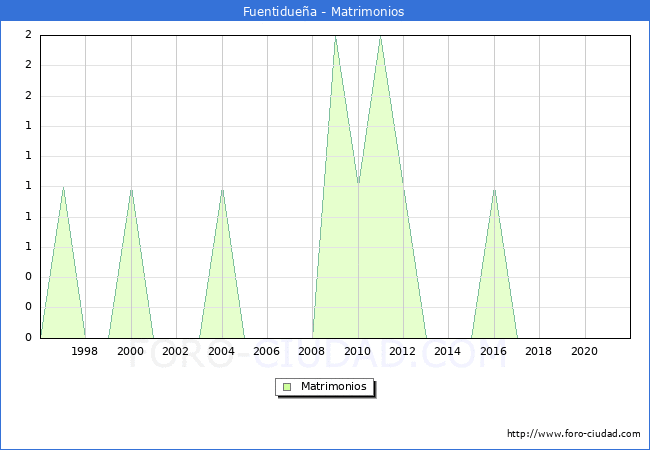Click the 1997 peak of the area chart
This screenshot has height=450, width=650.
coord(63,188)
